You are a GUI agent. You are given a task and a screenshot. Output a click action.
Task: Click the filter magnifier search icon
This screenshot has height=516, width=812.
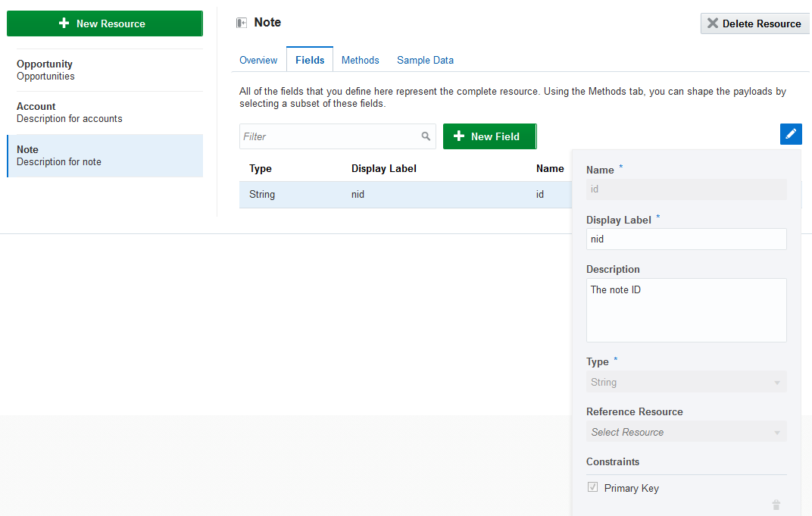[x=426, y=136]
